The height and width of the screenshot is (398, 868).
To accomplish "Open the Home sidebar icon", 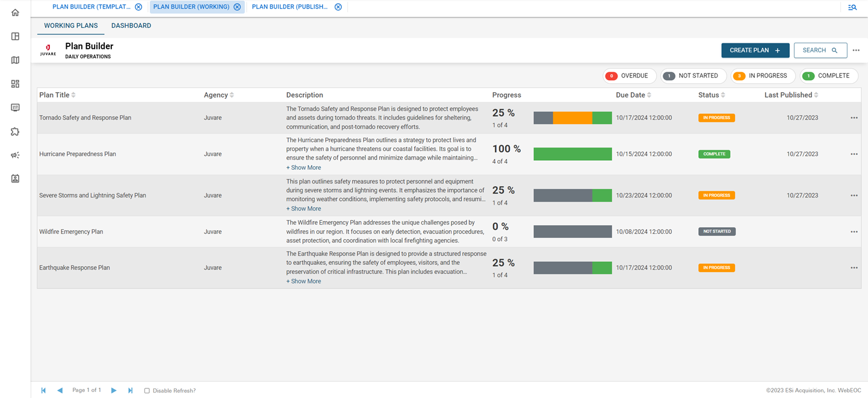I will [x=14, y=12].
